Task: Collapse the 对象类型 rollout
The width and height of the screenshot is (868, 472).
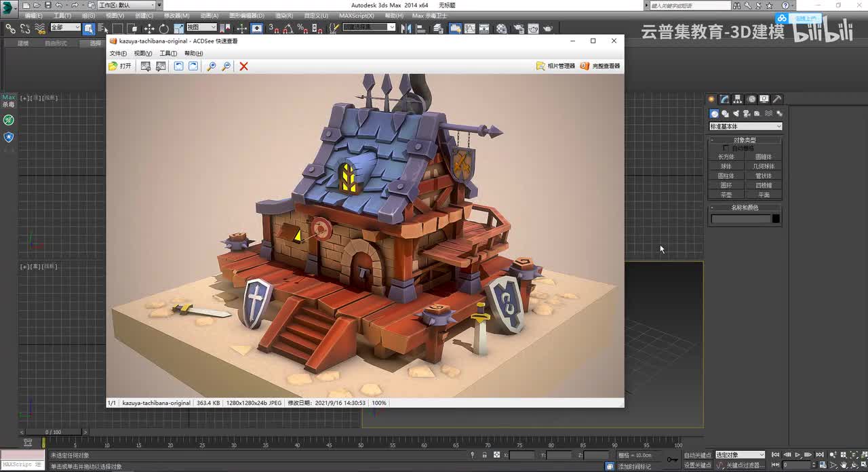Action: click(x=745, y=140)
